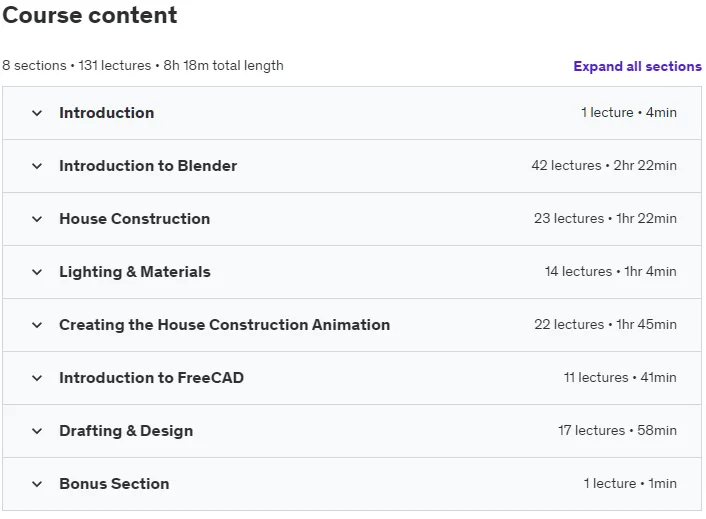Expand the House Construction chevron
706x519 pixels.
37,219
